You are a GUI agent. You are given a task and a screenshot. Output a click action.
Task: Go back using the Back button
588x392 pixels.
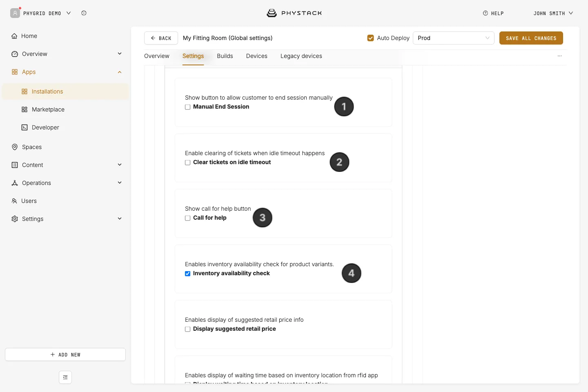coord(161,38)
